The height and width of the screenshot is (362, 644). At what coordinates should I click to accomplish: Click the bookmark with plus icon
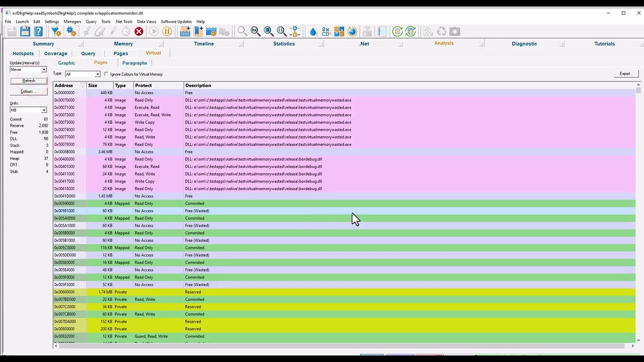[198, 32]
